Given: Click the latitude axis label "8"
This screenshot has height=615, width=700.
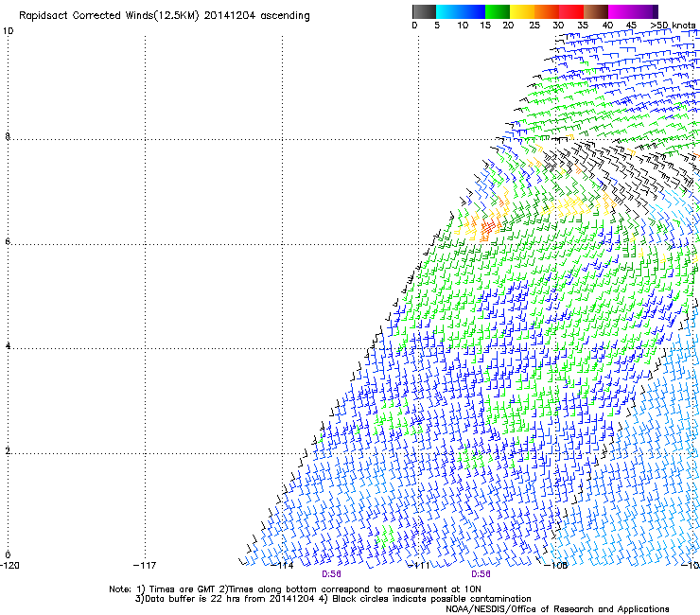Looking at the screenshot, I should [8, 136].
